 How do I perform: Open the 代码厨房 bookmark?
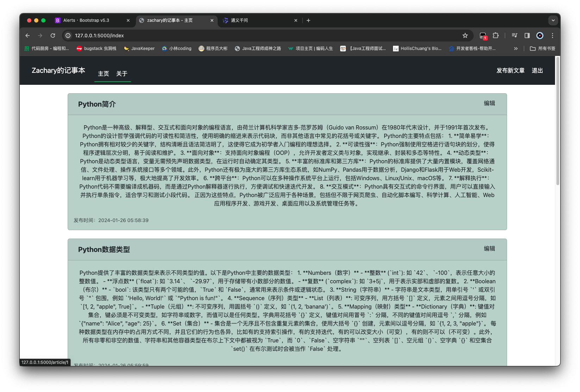click(46, 49)
